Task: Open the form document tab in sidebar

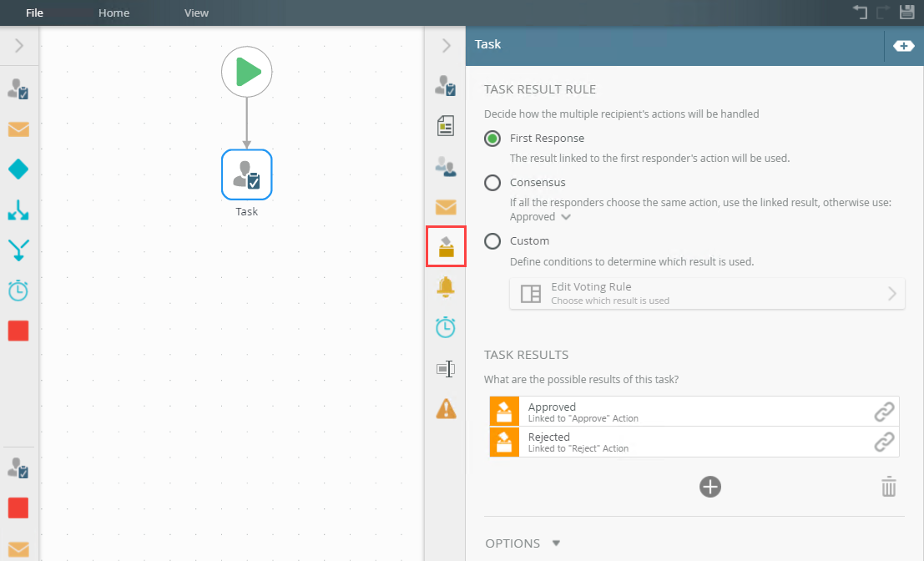Action: click(446, 125)
